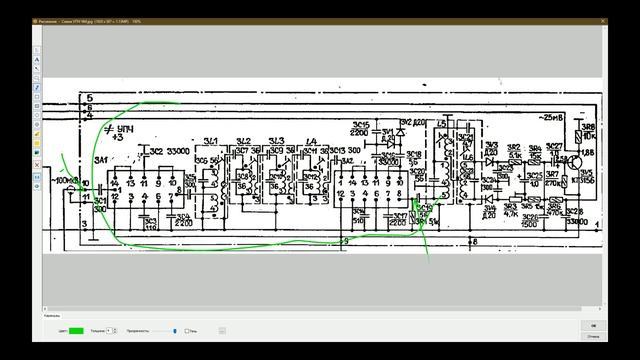640x360 pixels.
Task: Select the yellow highlighter marker tool
Action: (37, 134)
